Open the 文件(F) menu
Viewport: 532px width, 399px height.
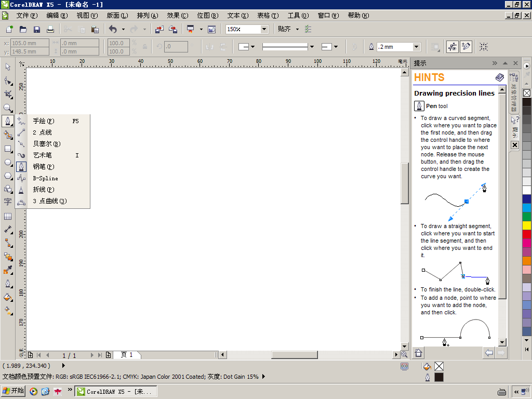(x=27, y=16)
